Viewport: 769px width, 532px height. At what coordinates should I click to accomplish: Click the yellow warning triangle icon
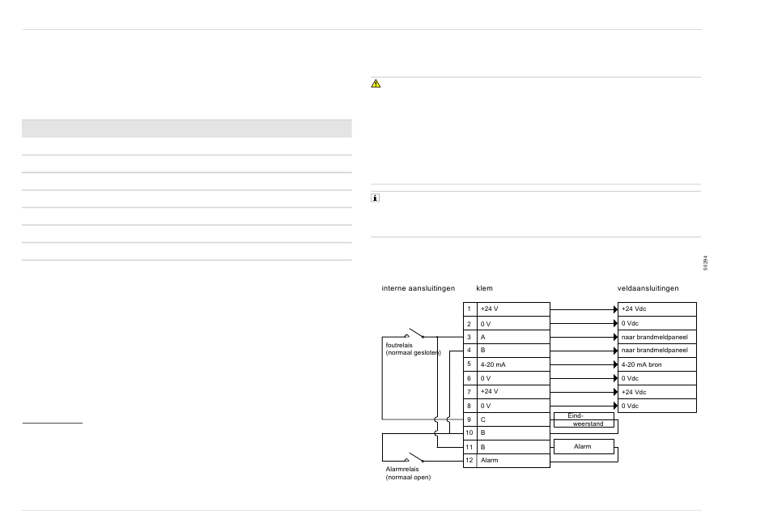376,83
